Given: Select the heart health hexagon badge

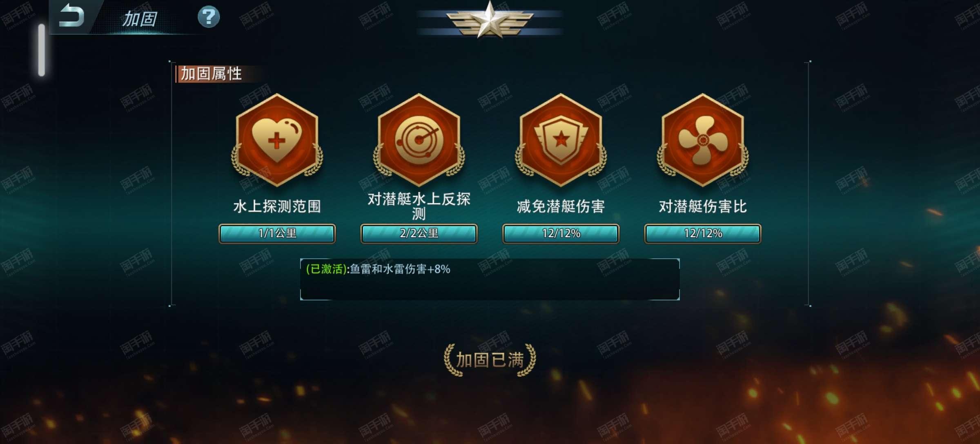Looking at the screenshot, I should coord(277,140).
